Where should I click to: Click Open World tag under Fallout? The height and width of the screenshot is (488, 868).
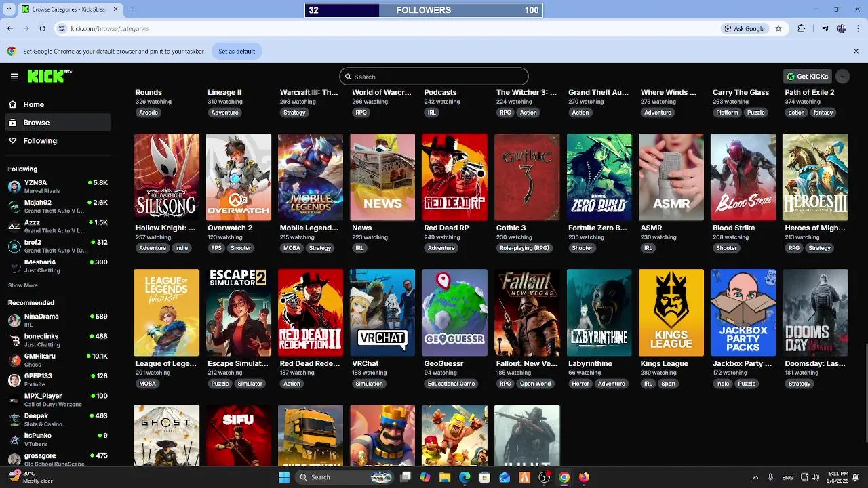pyautogui.click(x=535, y=384)
